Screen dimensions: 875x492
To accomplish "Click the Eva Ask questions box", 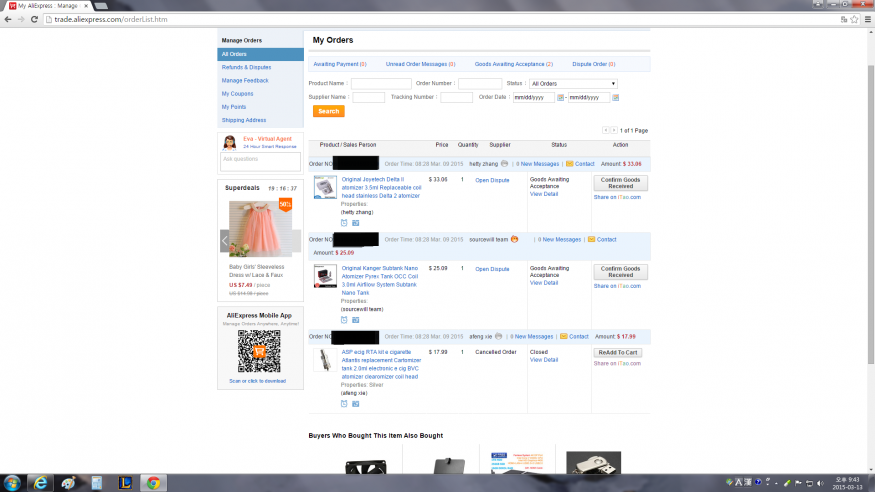I will 260,162.
